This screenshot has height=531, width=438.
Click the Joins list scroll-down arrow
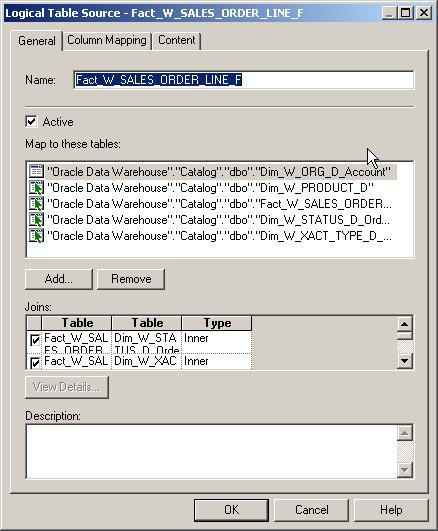tap(404, 361)
